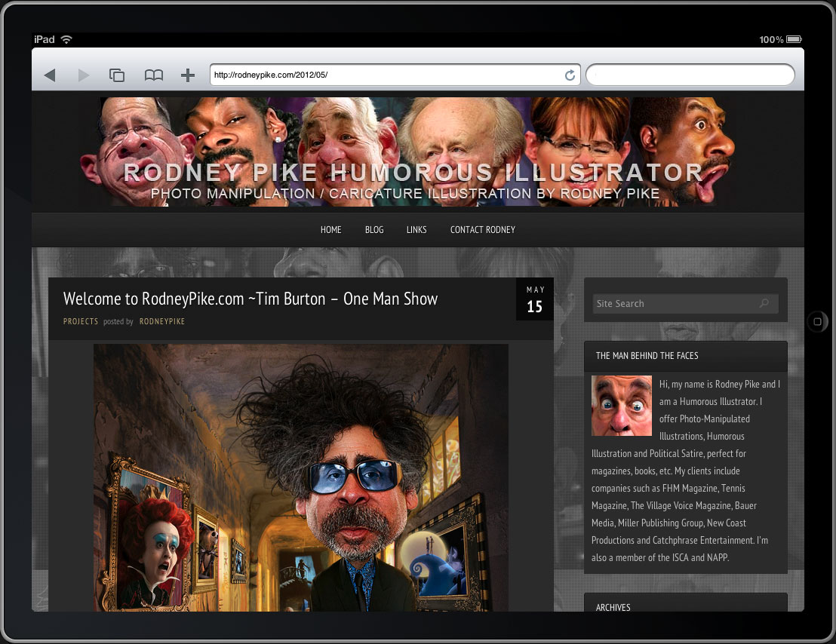Viewport: 836px width, 644px height.
Task: Click the site search magnifier icon
Action: click(x=764, y=303)
